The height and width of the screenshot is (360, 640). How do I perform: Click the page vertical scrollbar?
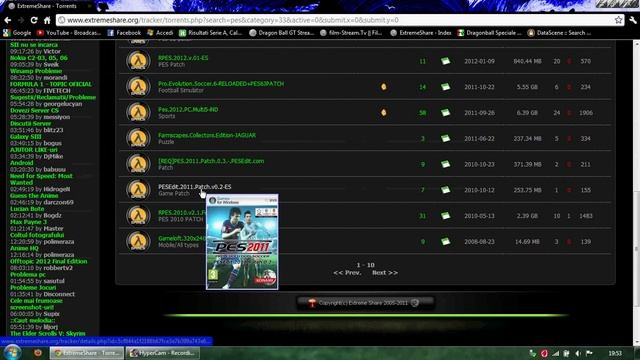coord(636,249)
